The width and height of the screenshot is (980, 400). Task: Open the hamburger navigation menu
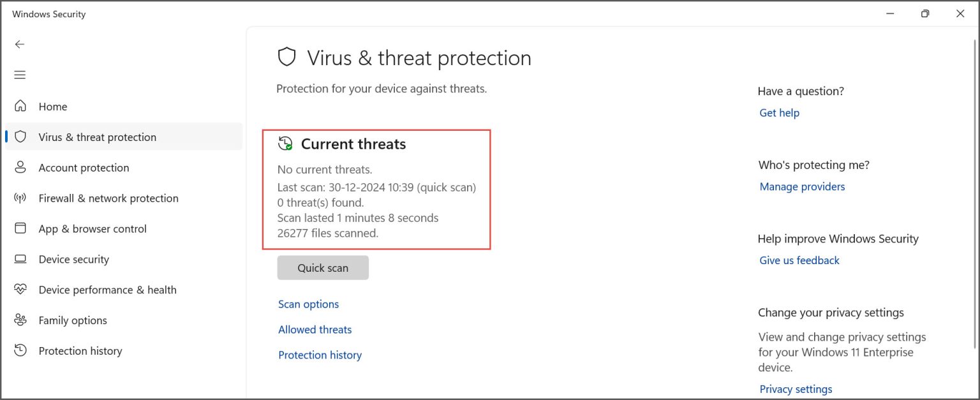(20, 75)
